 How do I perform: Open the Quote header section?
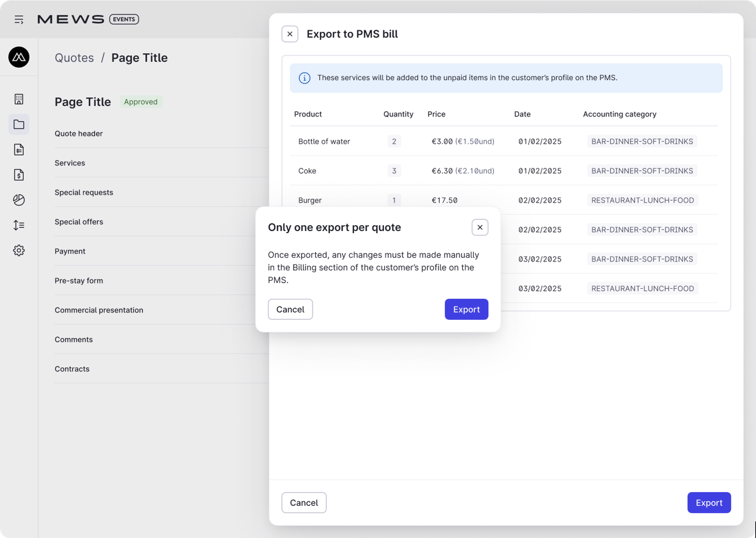[162, 133]
